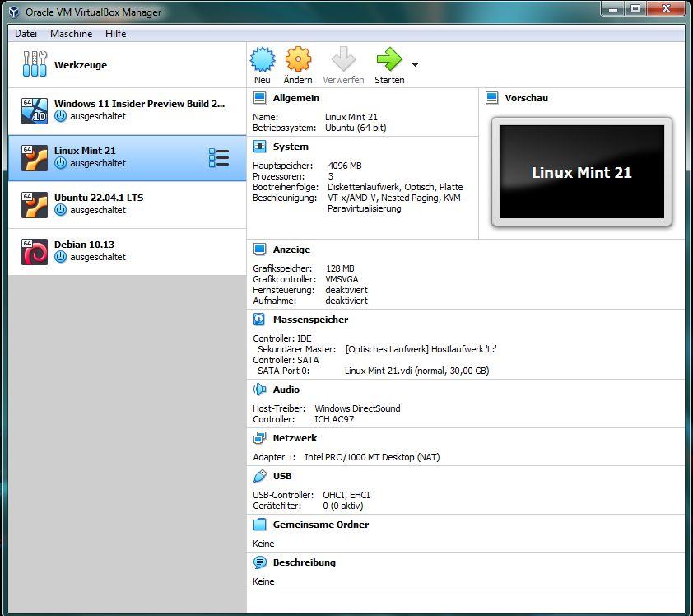Image resolution: width=693 pixels, height=616 pixels.
Task: Open the Gemeinsame Ordner heading link
Action: point(320,525)
